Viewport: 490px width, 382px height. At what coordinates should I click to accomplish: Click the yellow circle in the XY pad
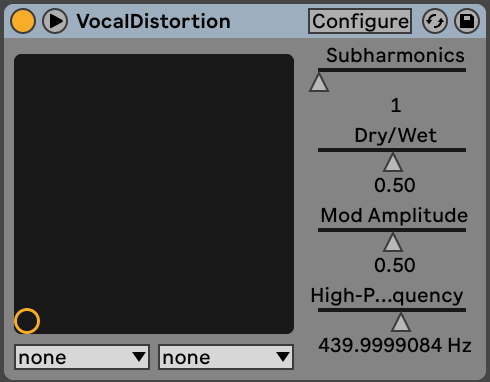[27, 321]
